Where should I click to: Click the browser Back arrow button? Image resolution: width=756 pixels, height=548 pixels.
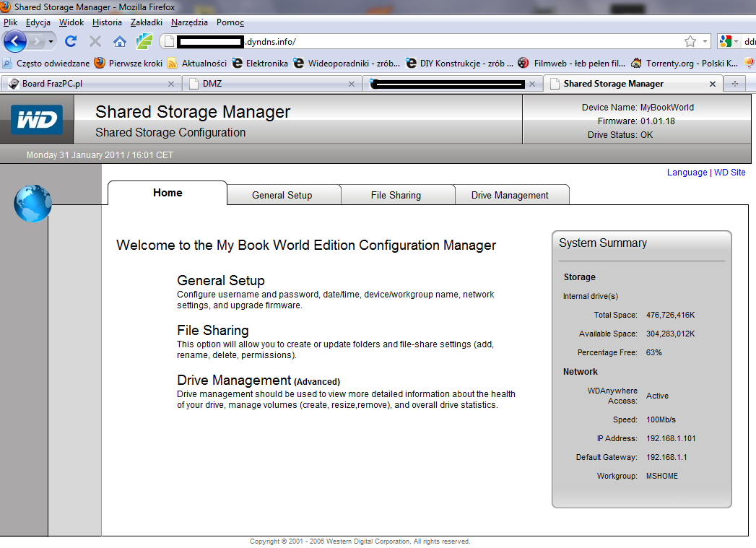point(15,41)
